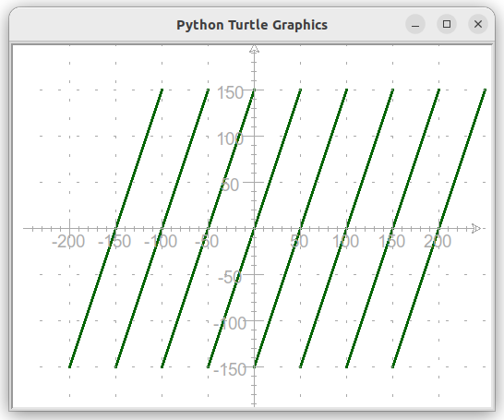
Task: Click the leftmost green diagonal line
Action: pos(115,229)
